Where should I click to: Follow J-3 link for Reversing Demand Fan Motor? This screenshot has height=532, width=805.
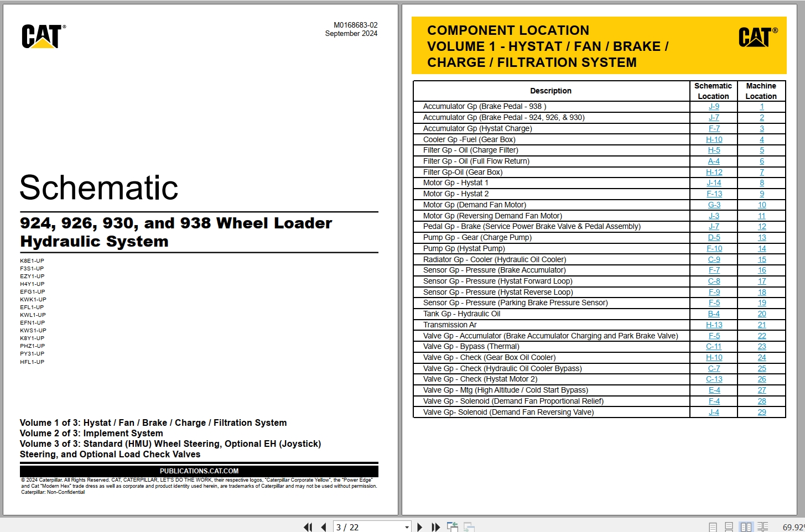pos(714,216)
